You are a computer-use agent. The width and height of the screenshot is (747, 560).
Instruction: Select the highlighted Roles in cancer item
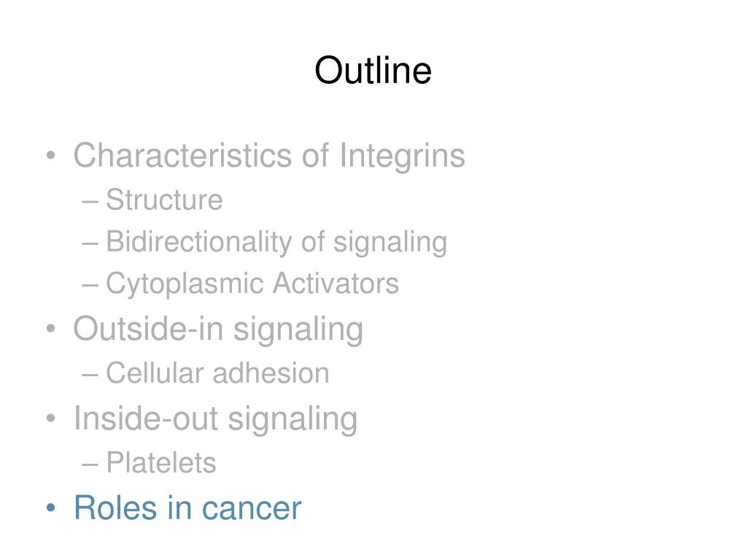[x=187, y=508]
